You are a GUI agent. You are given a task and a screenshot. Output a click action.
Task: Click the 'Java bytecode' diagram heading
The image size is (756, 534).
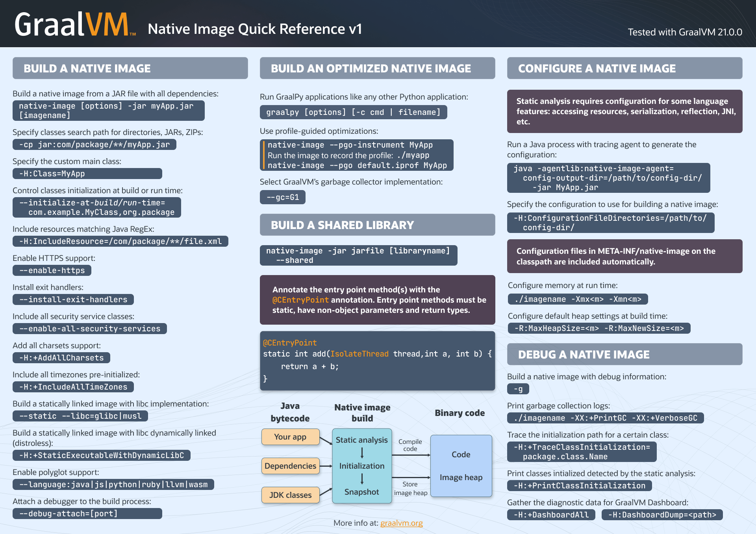click(x=290, y=412)
